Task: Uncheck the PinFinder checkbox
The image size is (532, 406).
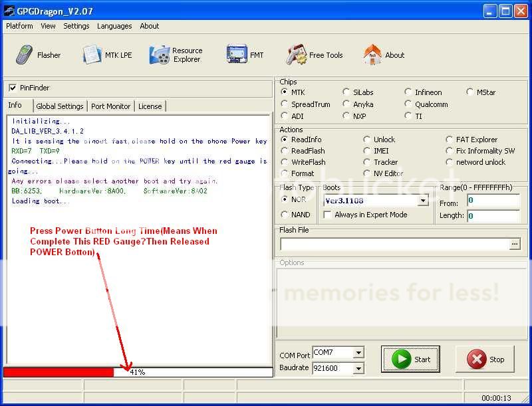Action: click(x=13, y=88)
